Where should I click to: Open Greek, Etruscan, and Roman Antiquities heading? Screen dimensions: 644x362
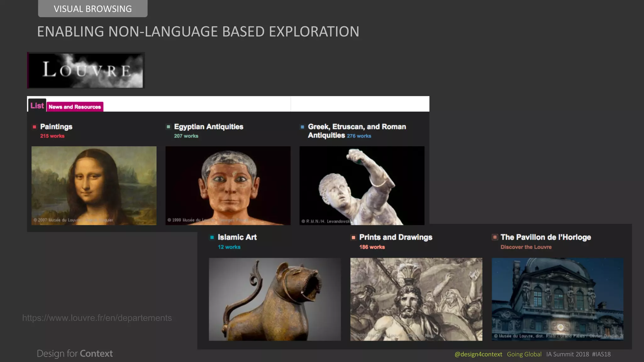[x=357, y=131]
